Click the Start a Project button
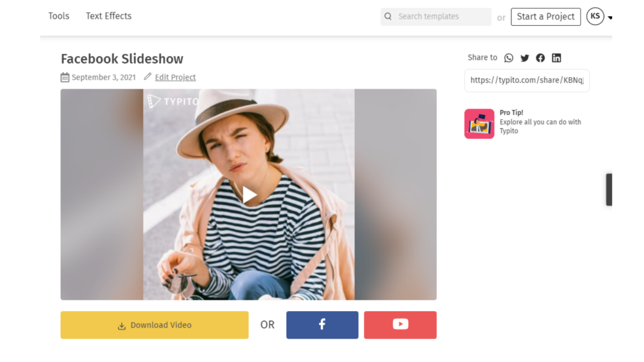Screen dimensions: 644x362 click(x=545, y=16)
